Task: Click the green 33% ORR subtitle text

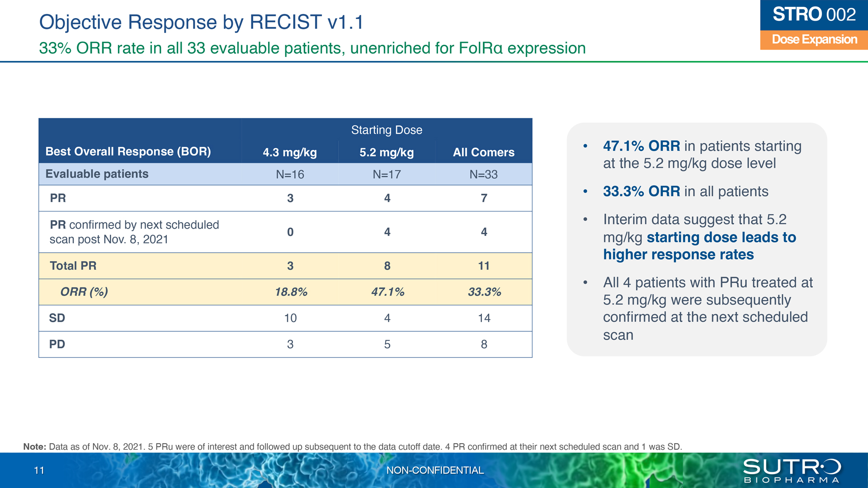Action: 312,48
